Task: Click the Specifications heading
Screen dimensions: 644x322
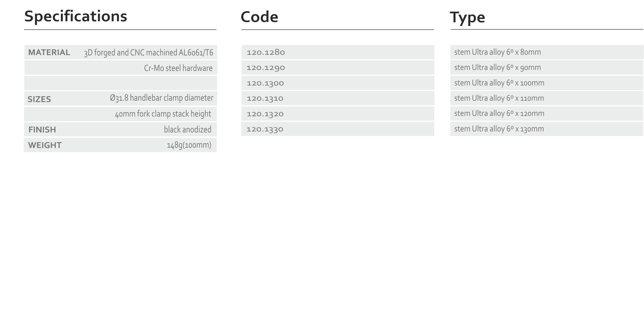Action: pyautogui.click(x=76, y=16)
